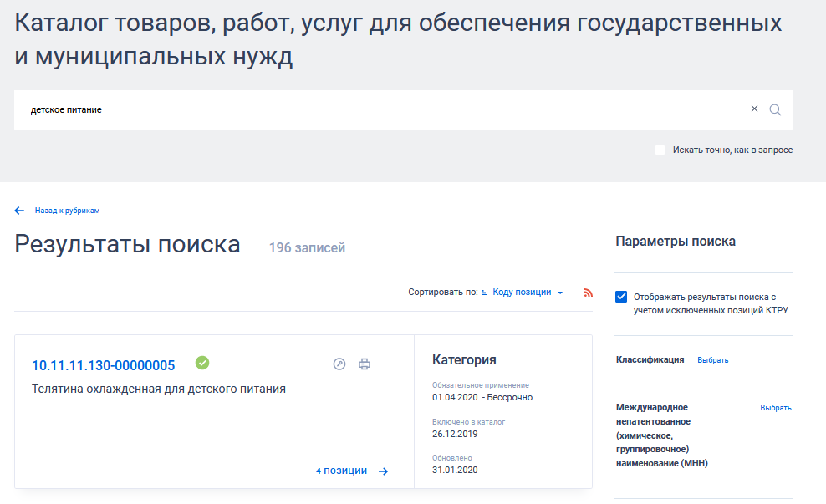The width and height of the screenshot is (826, 504).
Task: Go back via "Назад к рубрикам" link
Action: 67,211
